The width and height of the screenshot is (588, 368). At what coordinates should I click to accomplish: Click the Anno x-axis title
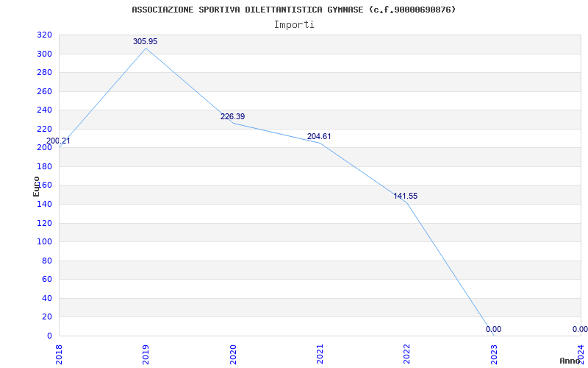coord(570,361)
